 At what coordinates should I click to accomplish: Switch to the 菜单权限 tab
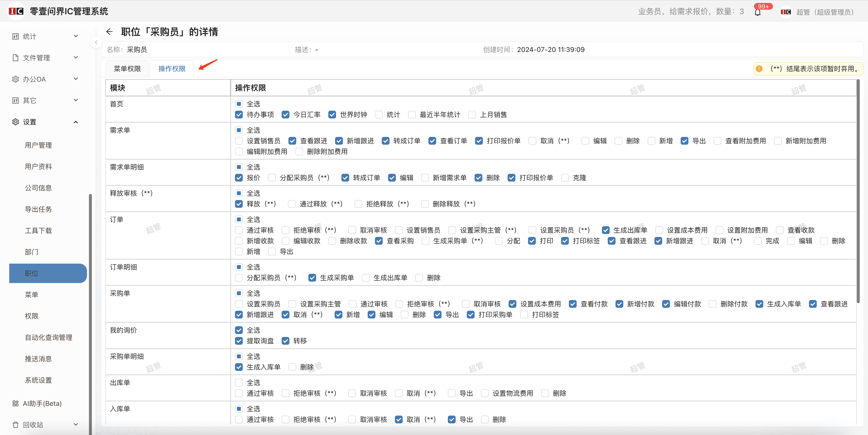(127, 69)
